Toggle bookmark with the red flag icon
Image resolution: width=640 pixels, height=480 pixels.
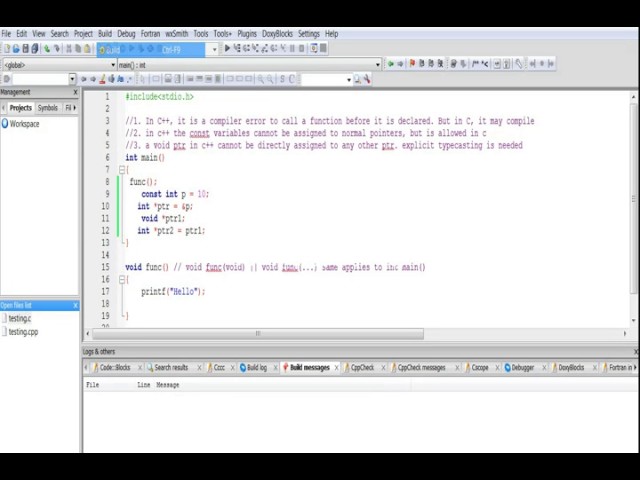click(x=412, y=64)
